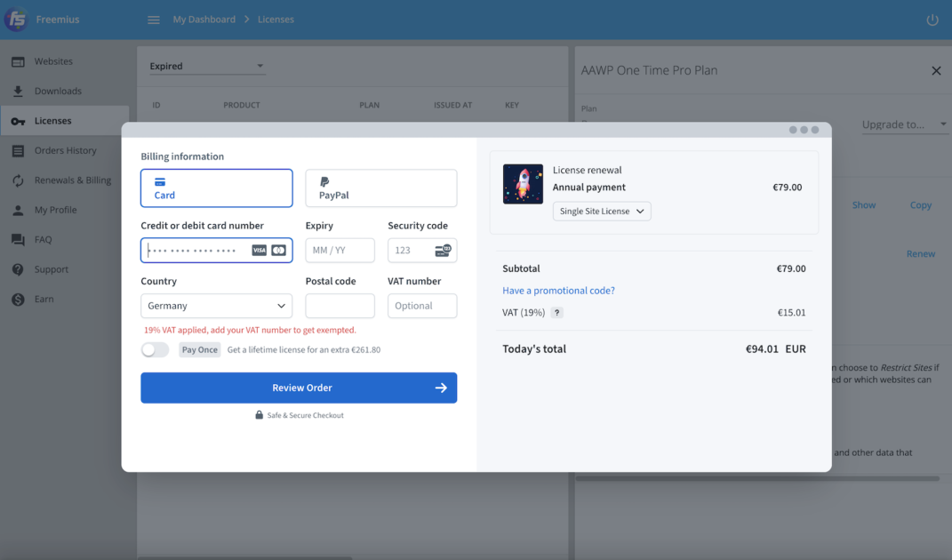Open Orders History in the sidebar

(x=65, y=150)
